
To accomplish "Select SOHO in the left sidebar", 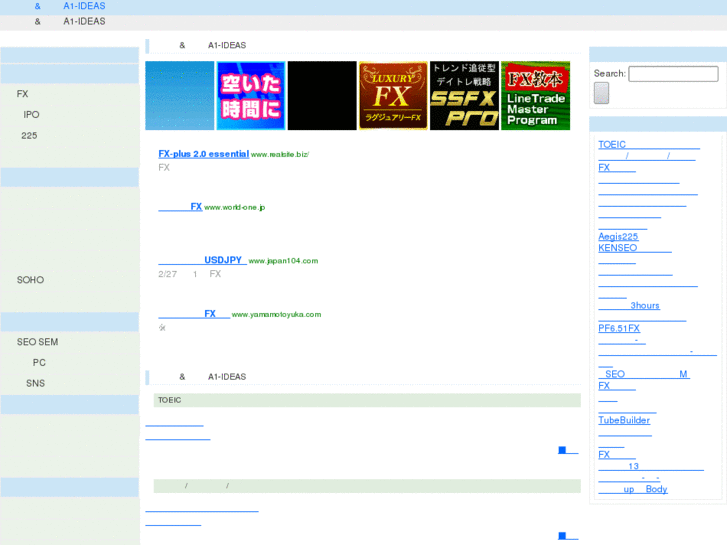I will (30, 280).
